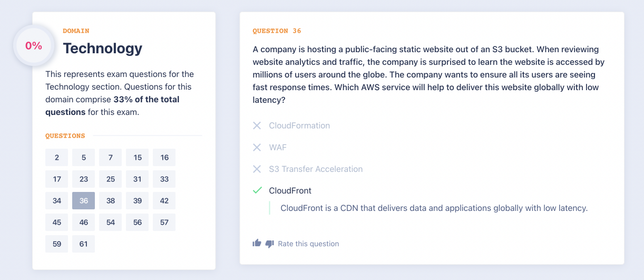
Task: Click the X icon beside WAF
Action: tap(257, 148)
